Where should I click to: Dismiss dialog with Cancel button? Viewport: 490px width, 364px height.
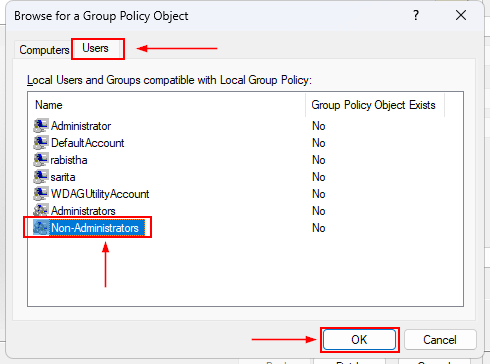click(440, 340)
